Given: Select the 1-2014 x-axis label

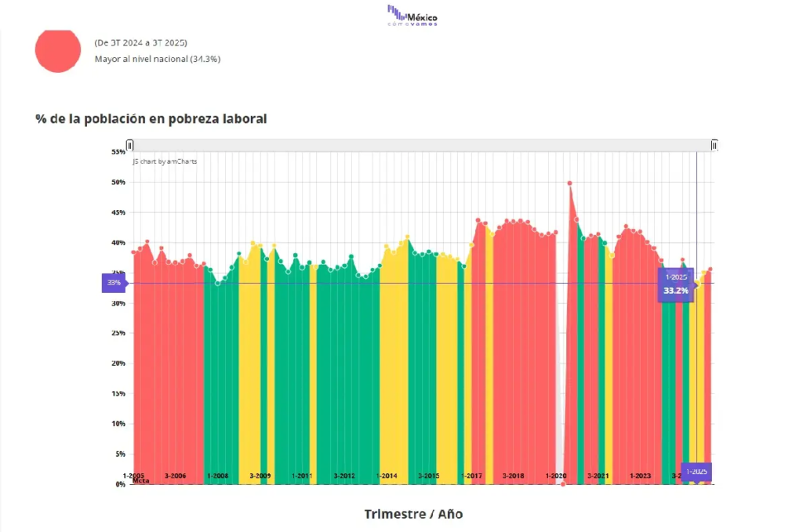Looking at the screenshot, I should (387, 476).
